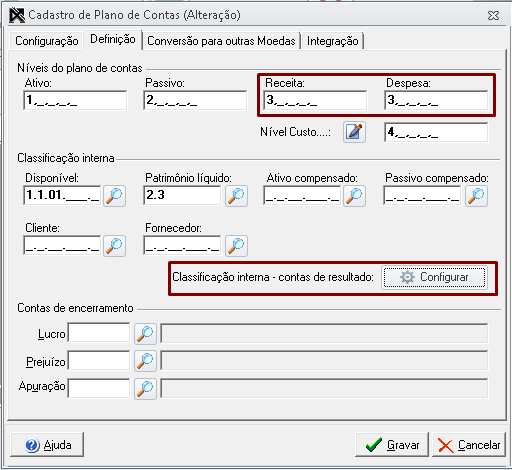Click the Ativo compensado magnifier icon

tap(354, 196)
